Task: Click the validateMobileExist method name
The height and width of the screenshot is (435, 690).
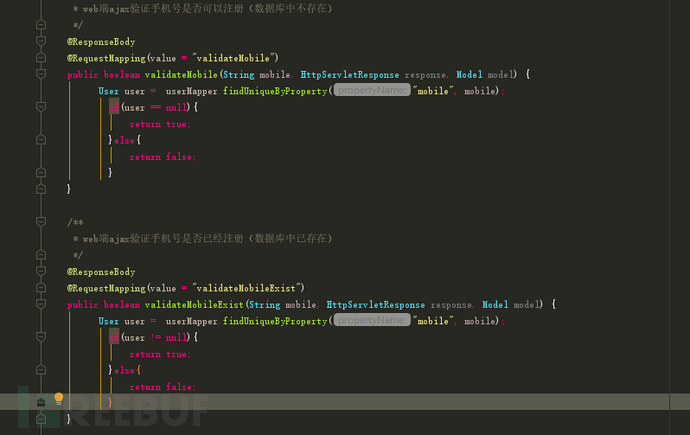Action: [194, 304]
